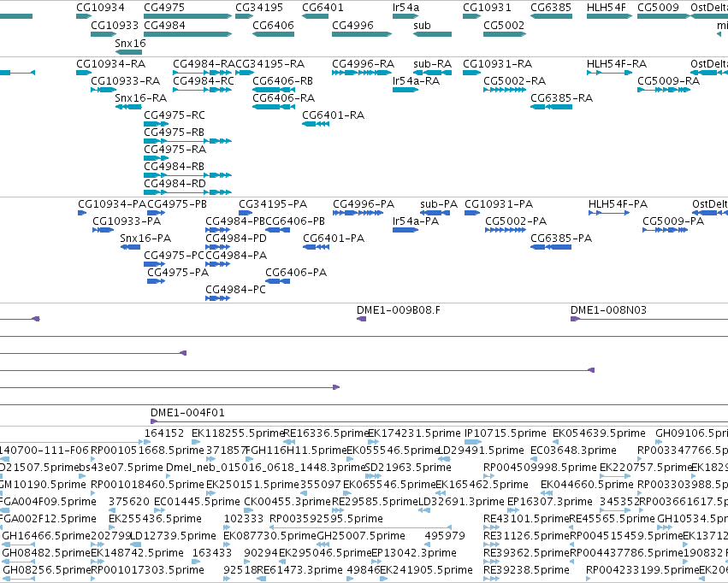Select the CG4984 gene label
Viewport: 728px width, 583px height.
pyautogui.click(x=164, y=25)
